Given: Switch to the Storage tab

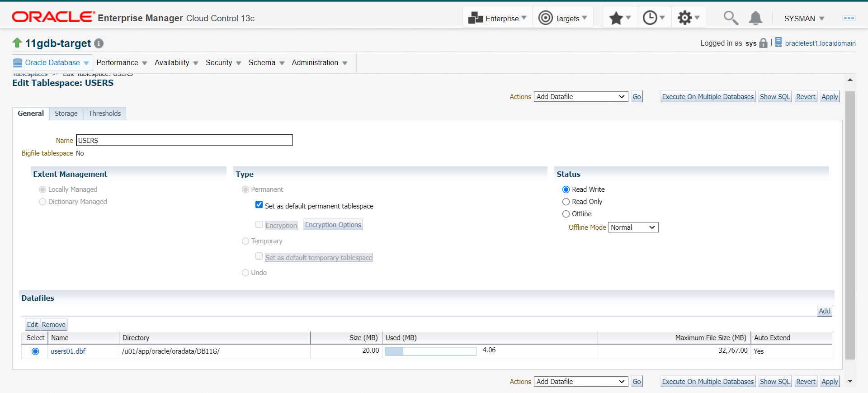Looking at the screenshot, I should (66, 114).
